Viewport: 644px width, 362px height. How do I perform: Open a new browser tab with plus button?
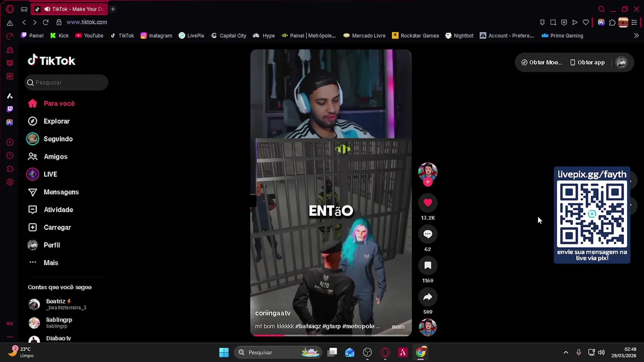point(113,9)
